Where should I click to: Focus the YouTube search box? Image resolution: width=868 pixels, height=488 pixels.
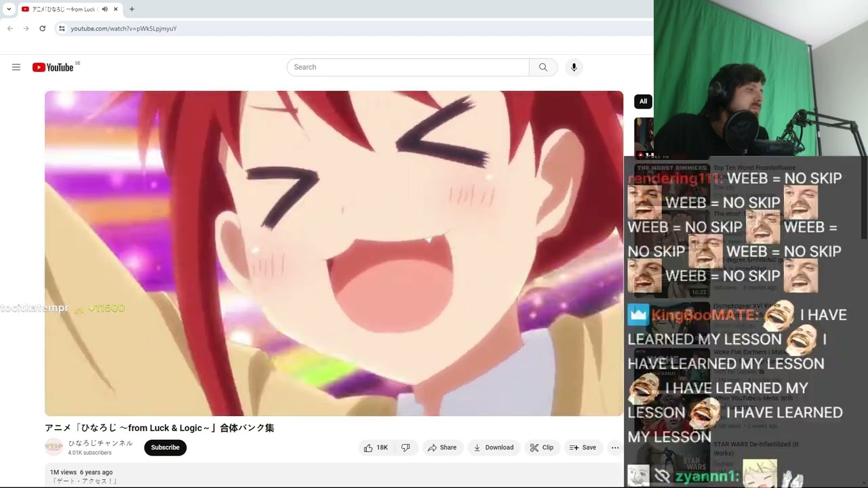(x=408, y=67)
